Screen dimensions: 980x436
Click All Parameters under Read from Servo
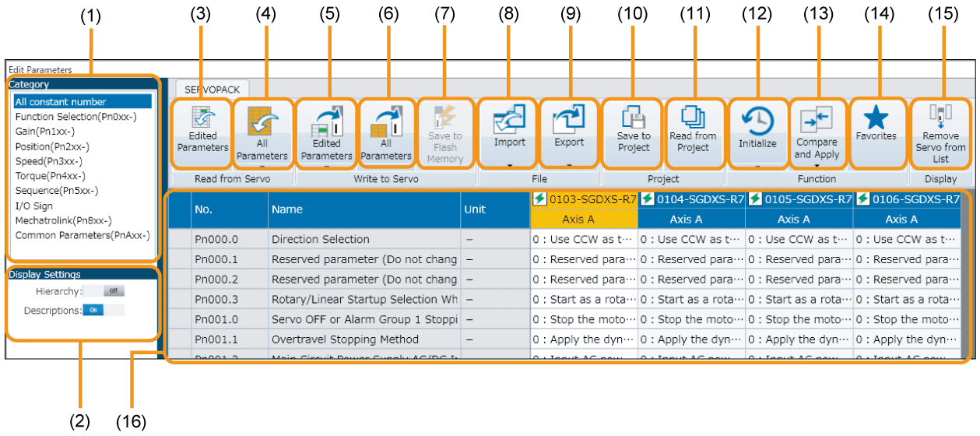pos(263,134)
